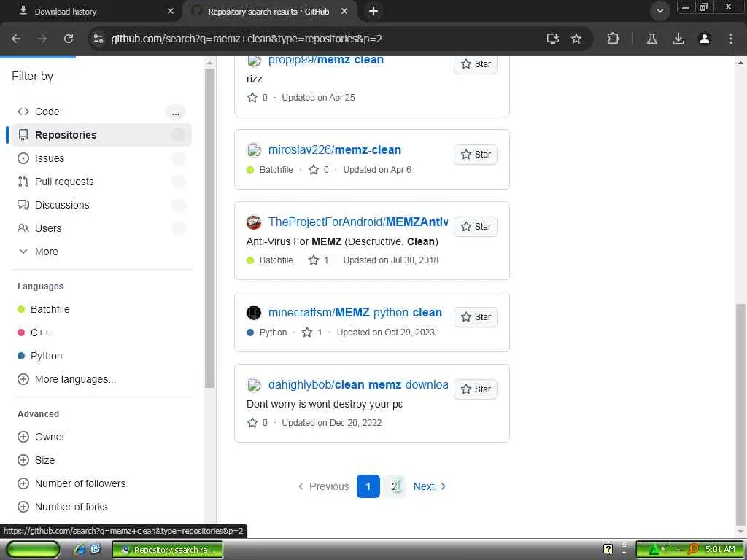Open miroslav226/memz-clean repository link
The width and height of the screenshot is (747, 560).
pyautogui.click(x=334, y=149)
